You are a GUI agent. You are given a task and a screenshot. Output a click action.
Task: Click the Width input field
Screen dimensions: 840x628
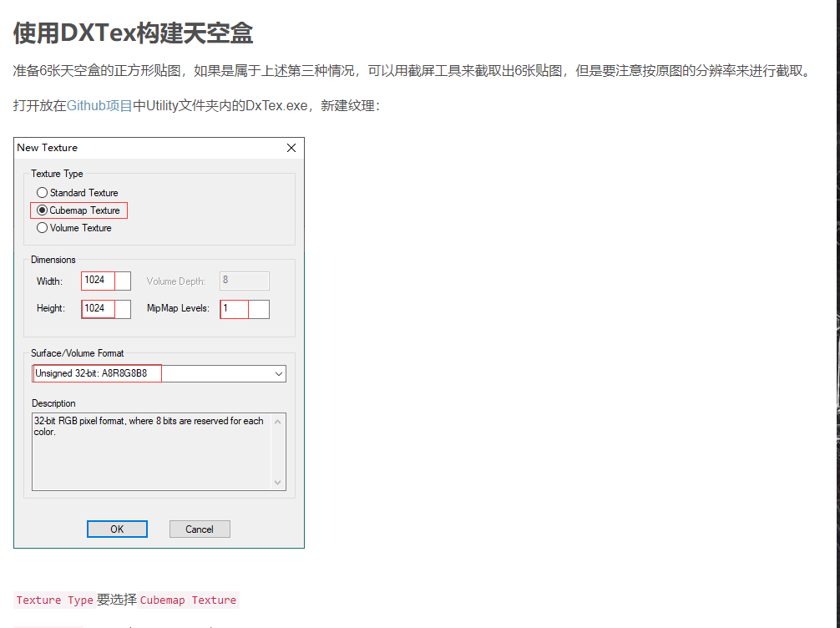(106, 281)
